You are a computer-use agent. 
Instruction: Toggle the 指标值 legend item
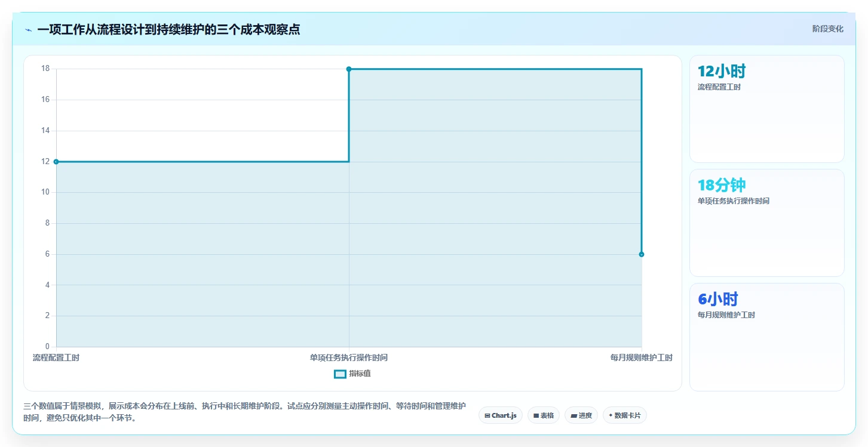[352, 374]
